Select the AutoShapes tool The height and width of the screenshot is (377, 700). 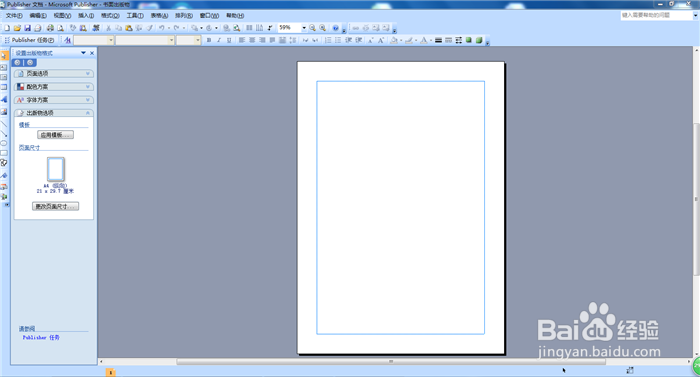pos(4,163)
